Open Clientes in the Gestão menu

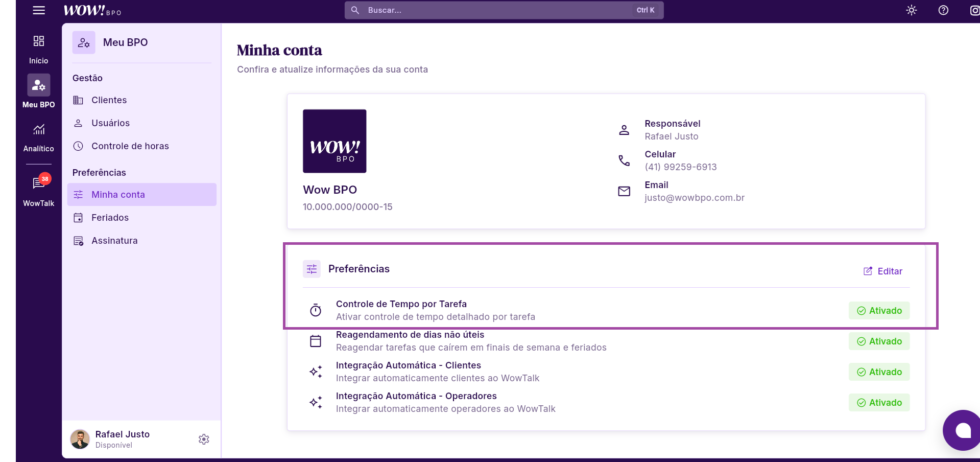coord(109,100)
